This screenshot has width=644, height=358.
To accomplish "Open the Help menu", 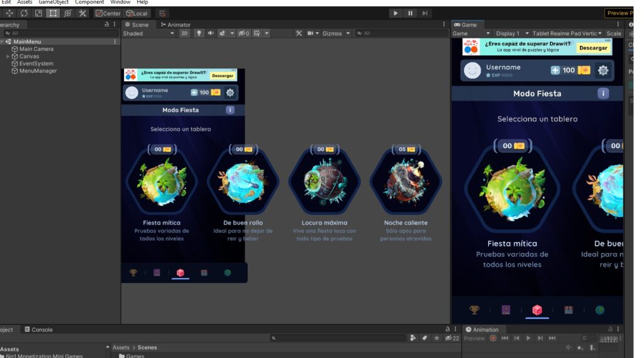I will (x=142, y=2).
